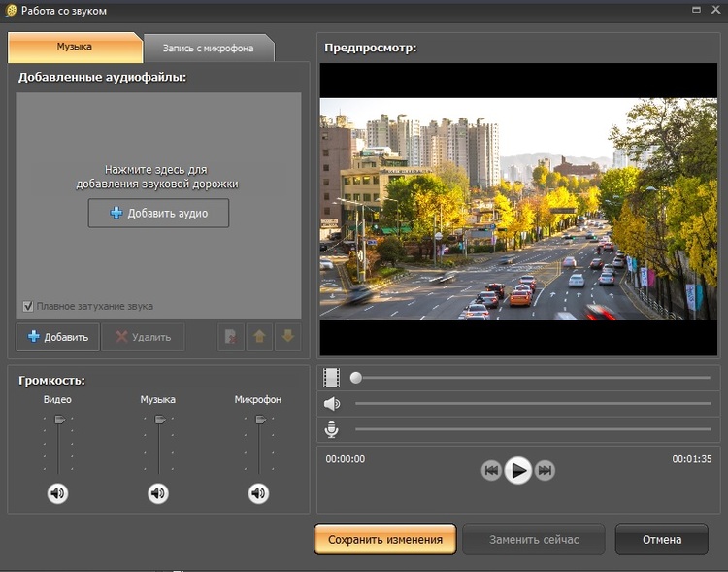Cancel the dialog with Отмена
Viewport: 728px width, 572px height.
661,540
